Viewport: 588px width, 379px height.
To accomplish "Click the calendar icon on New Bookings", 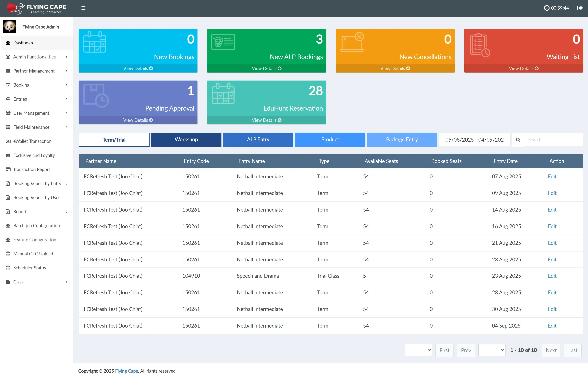I will (95, 42).
